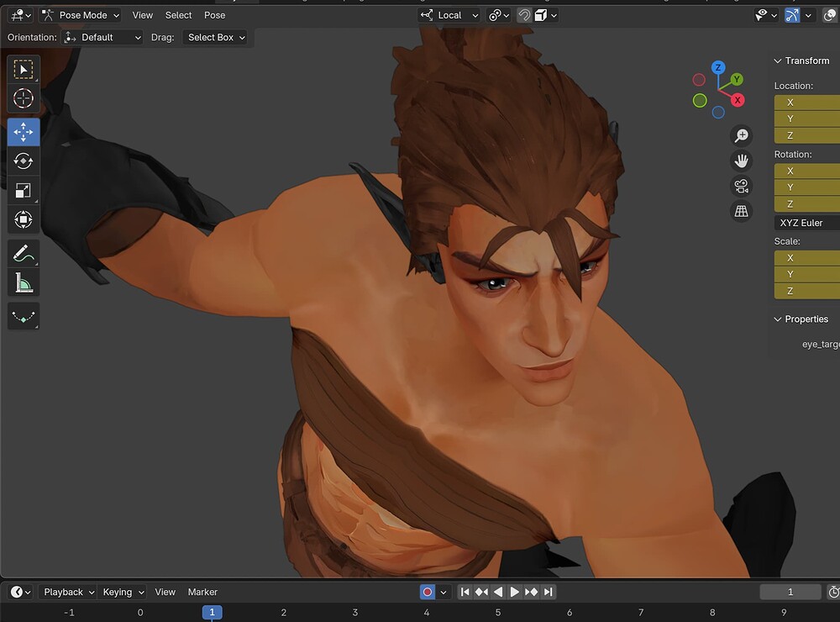Play the animation forward
840x622 pixels.
515,592
